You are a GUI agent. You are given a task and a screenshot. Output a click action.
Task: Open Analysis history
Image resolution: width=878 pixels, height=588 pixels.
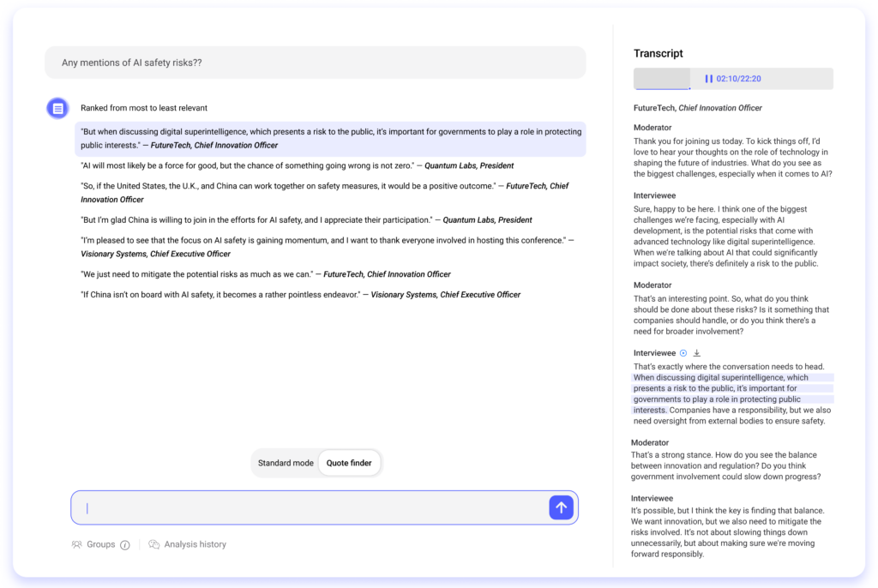click(195, 544)
